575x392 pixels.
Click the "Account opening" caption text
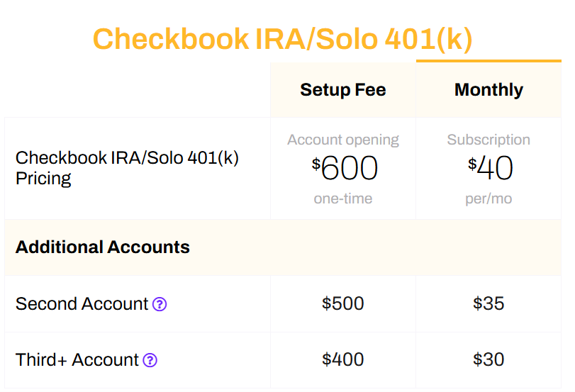pyautogui.click(x=343, y=140)
